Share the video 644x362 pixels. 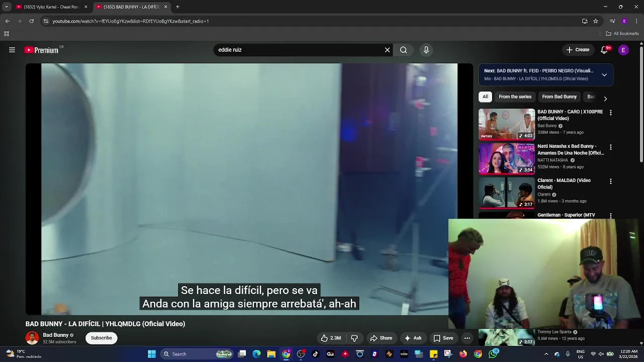tap(381, 338)
